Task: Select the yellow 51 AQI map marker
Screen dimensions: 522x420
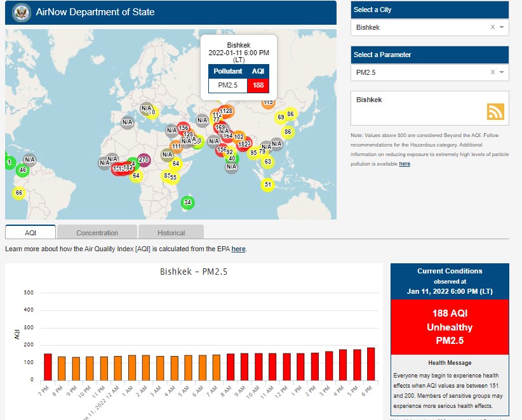Action: [x=268, y=185]
